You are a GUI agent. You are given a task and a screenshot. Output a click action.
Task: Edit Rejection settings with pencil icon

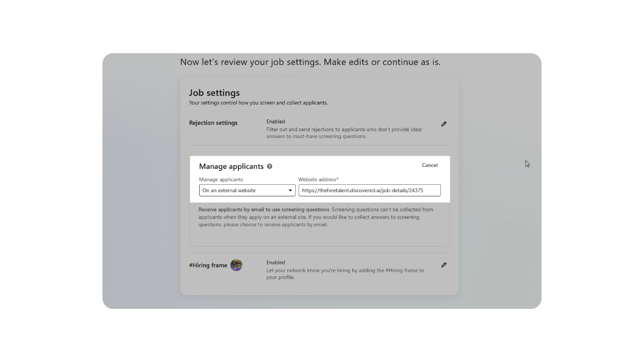[x=444, y=124]
